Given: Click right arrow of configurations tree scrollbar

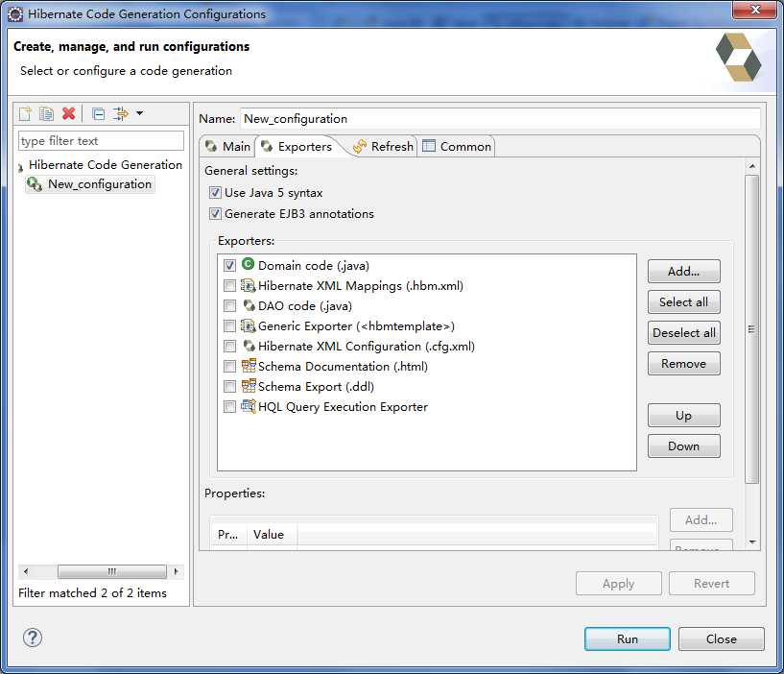Looking at the screenshot, I should coord(176,571).
